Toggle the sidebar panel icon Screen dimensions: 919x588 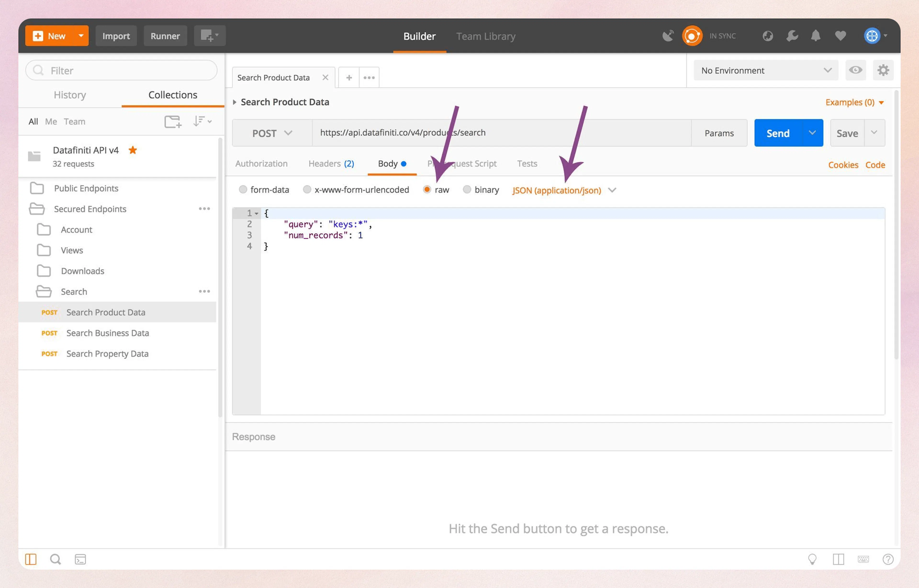pos(31,559)
